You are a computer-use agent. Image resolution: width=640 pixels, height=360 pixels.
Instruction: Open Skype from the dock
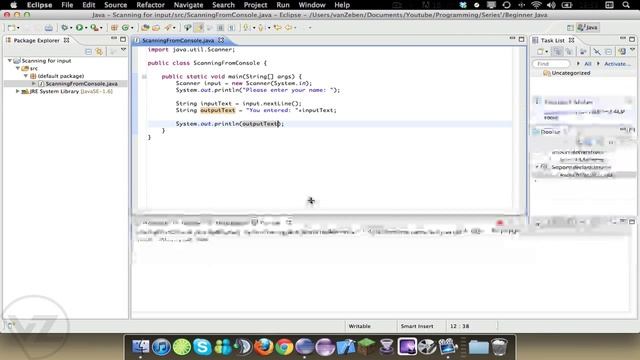point(202,347)
